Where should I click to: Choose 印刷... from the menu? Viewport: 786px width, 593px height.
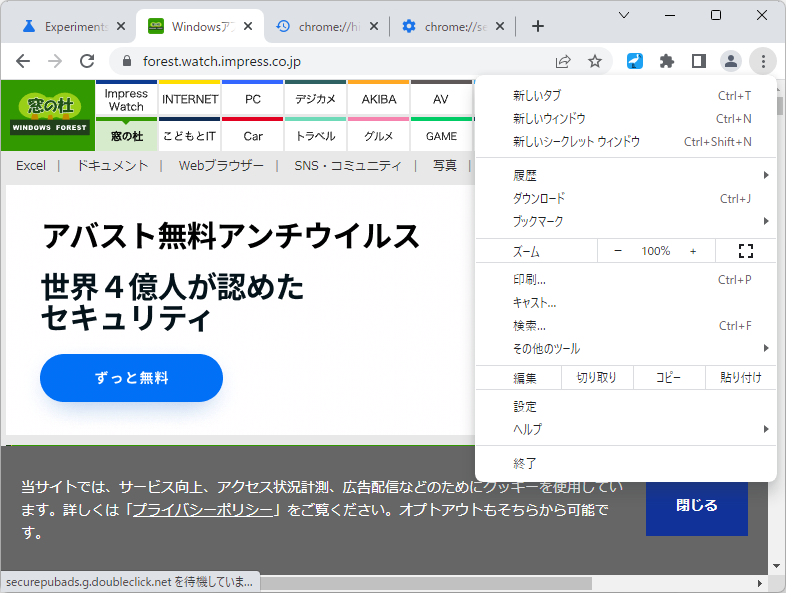click(626, 279)
